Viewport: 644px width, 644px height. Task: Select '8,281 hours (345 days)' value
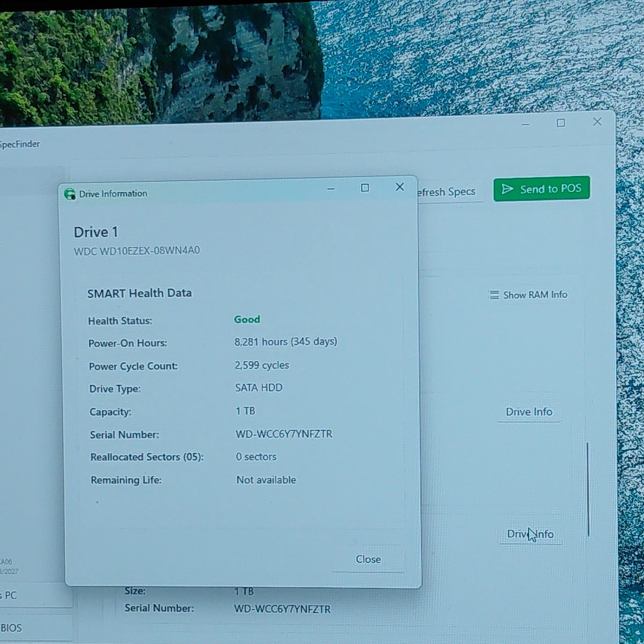(x=286, y=342)
